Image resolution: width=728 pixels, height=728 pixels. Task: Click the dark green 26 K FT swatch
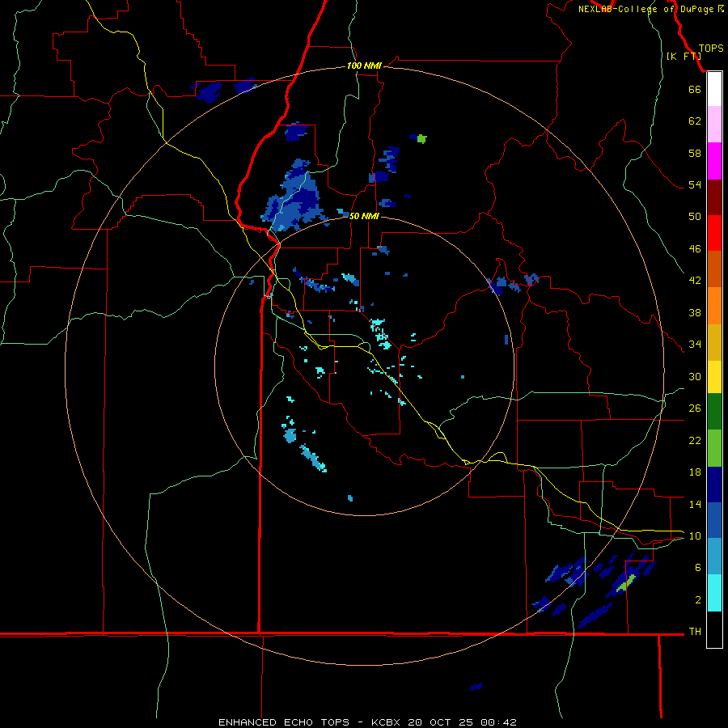pos(714,412)
